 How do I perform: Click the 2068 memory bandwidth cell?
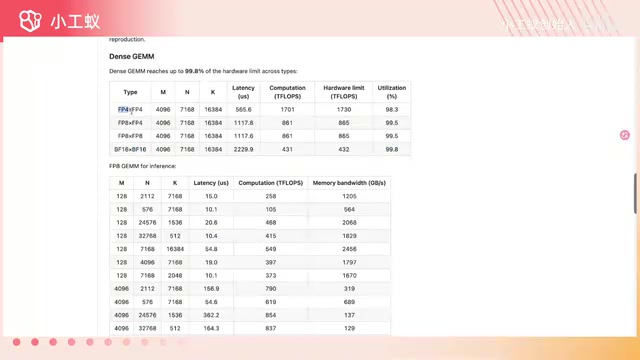coord(349,222)
